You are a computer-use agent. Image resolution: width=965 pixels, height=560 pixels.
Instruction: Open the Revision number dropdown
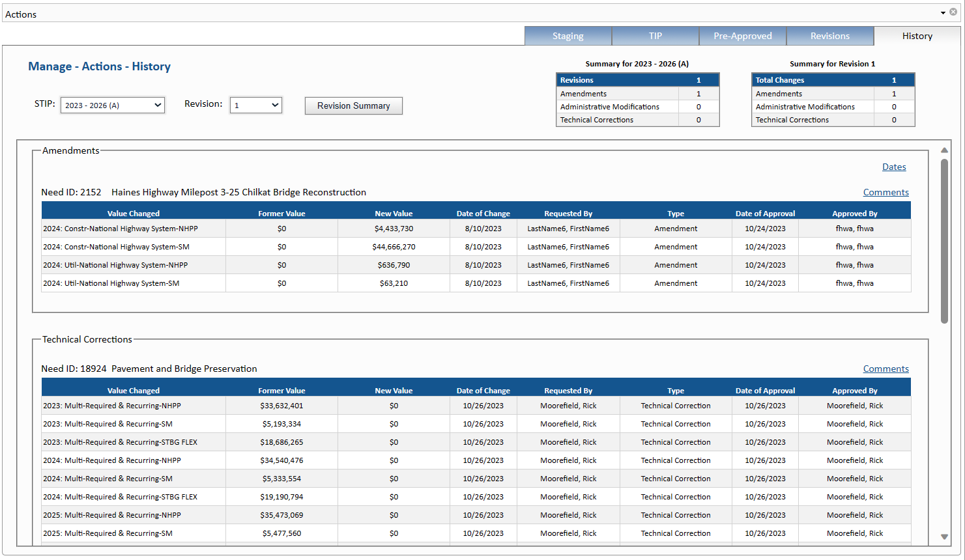(256, 105)
